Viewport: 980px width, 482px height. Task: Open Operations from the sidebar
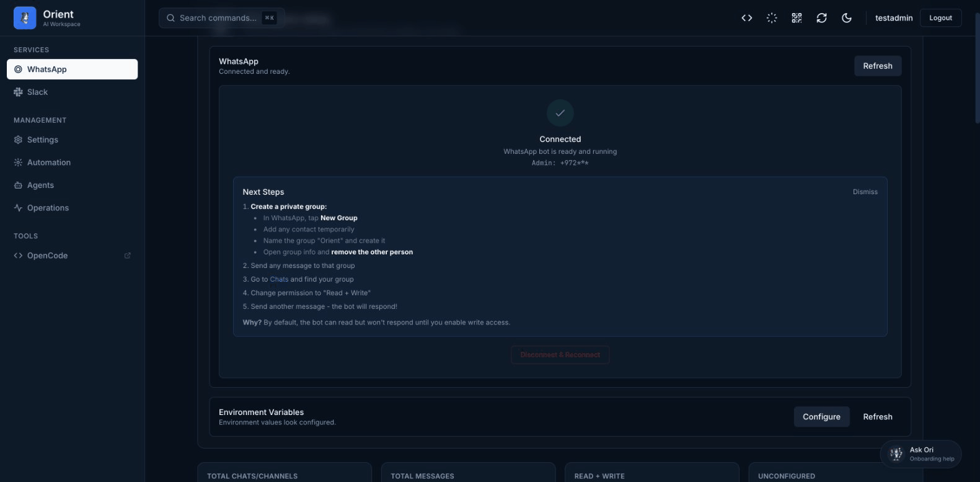(48, 208)
